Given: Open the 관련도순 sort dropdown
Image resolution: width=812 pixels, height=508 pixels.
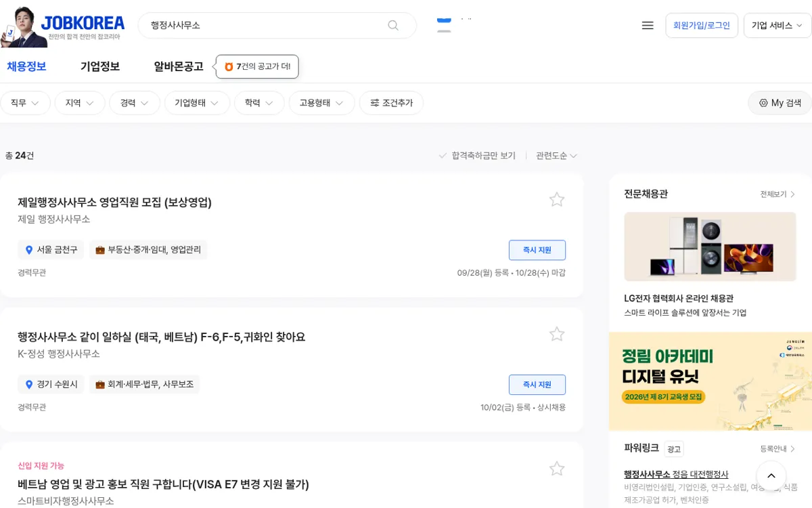Looking at the screenshot, I should 556,156.
